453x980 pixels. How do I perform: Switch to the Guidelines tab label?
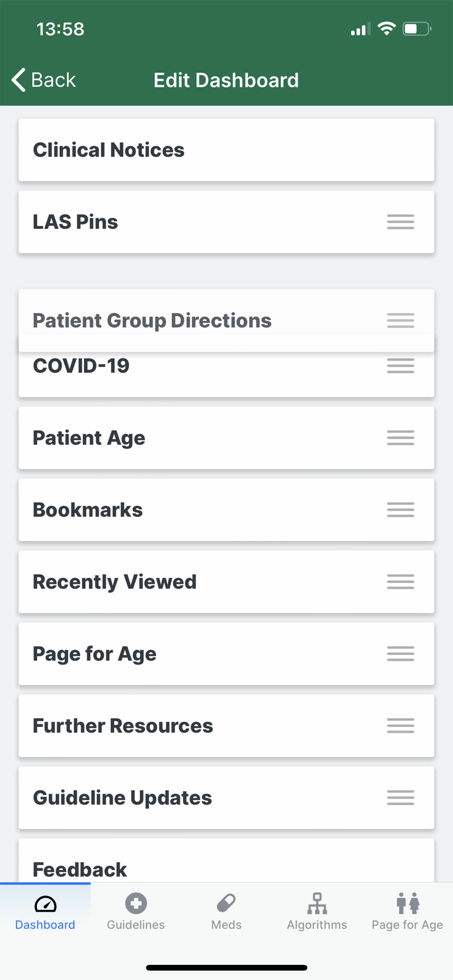[136, 925]
